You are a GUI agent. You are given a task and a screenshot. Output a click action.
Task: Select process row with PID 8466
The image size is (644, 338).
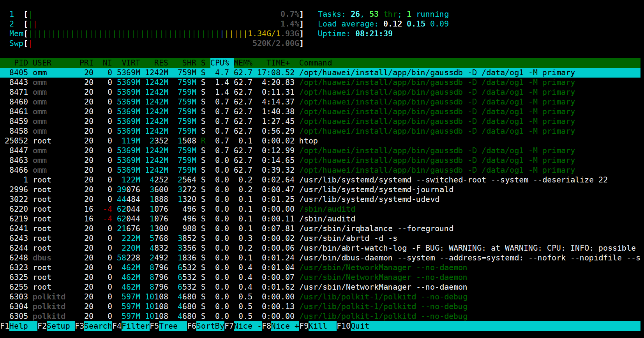(320, 170)
